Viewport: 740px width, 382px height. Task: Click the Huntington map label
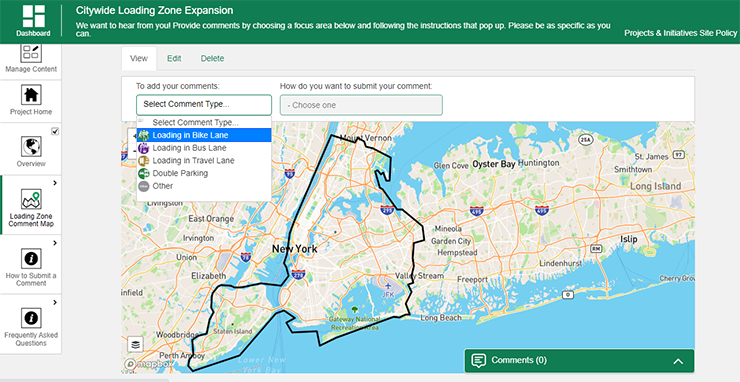[538, 163]
